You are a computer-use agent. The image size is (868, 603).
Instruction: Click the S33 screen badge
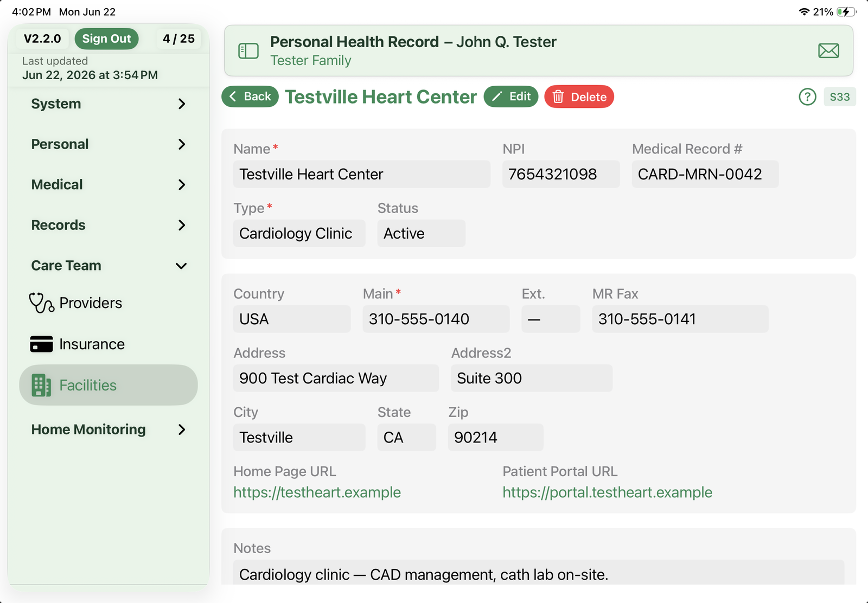840,97
